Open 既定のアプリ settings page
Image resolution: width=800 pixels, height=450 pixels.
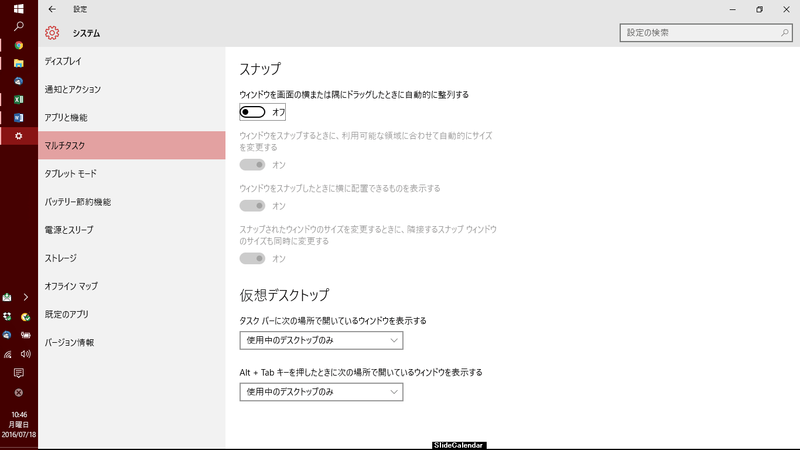point(132,314)
